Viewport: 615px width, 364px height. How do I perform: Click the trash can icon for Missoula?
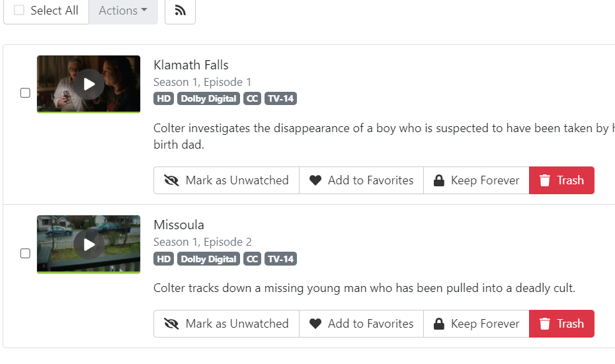tap(545, 324)
